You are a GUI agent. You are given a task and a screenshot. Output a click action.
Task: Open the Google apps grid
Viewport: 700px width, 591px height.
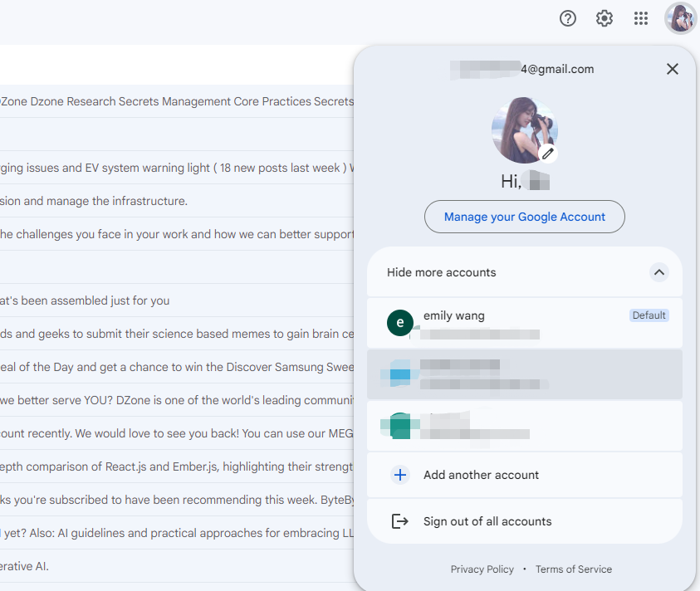click(641, 18)
